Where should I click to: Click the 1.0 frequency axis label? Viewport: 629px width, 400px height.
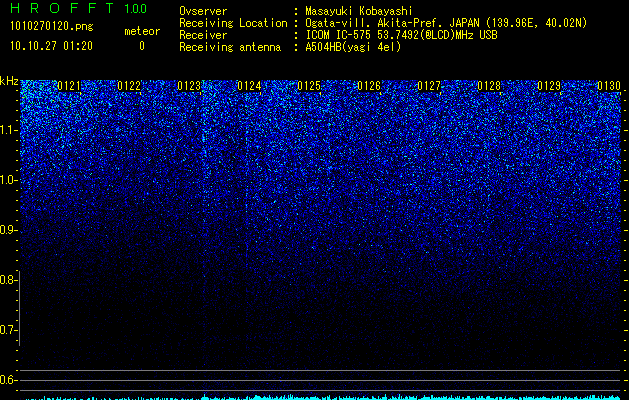[7, 181]
